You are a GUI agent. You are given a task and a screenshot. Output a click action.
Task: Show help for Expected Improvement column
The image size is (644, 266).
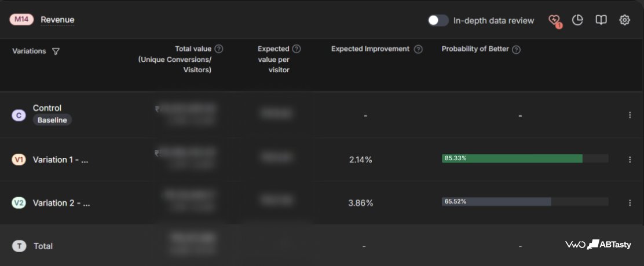point(418,49)
